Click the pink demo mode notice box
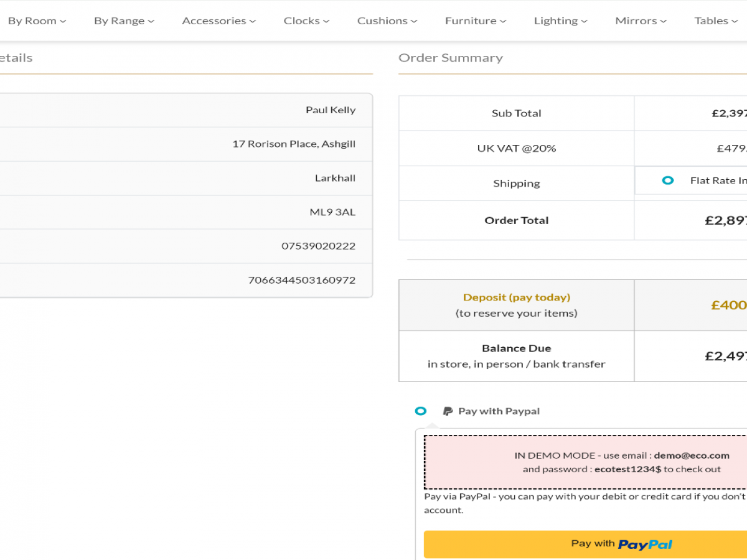Screen dimensions: 747x560 click(585, 462)
